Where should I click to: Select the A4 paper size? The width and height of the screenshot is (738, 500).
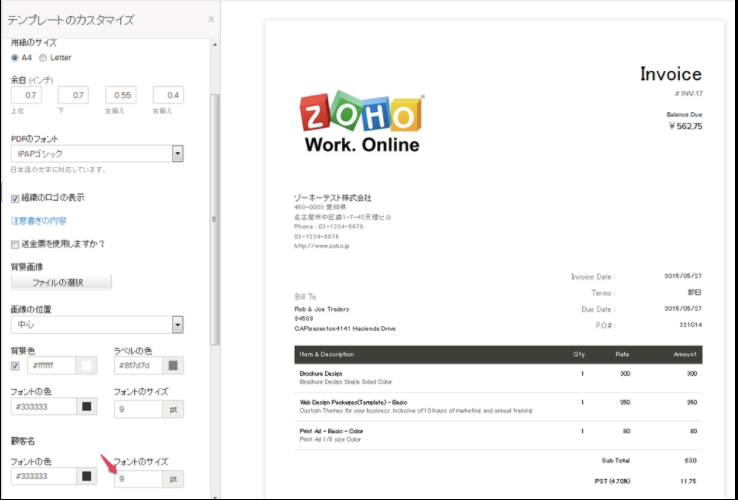[15, 57]
